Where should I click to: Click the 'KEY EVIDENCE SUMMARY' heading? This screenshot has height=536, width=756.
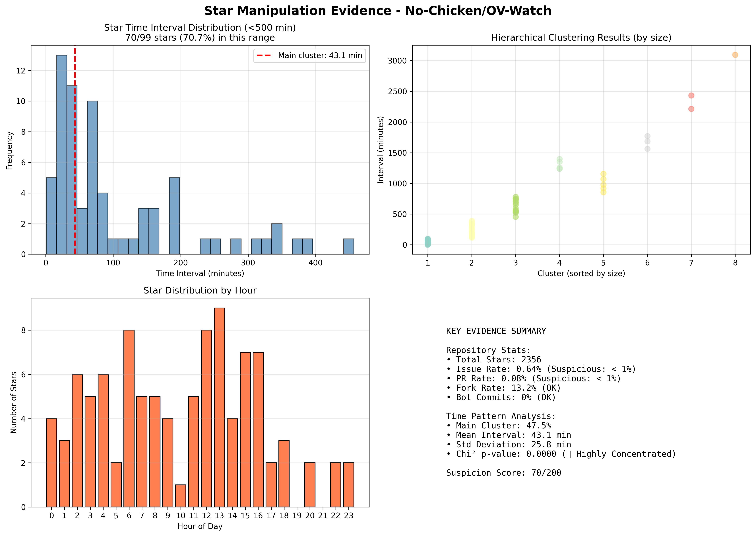pos(496,331)
